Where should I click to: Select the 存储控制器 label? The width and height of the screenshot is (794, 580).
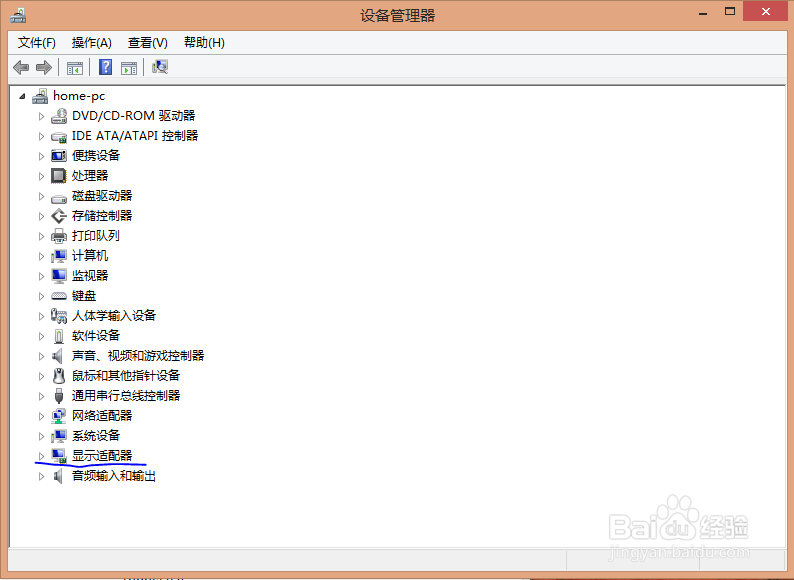coord(102,216)
